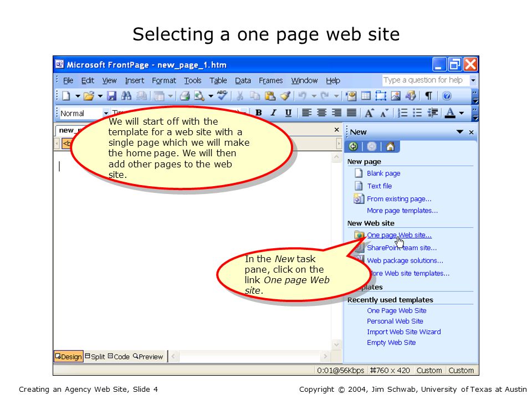Screen dimensions: 532x399
Task: Center align text
Action: [x=321, y=112]
